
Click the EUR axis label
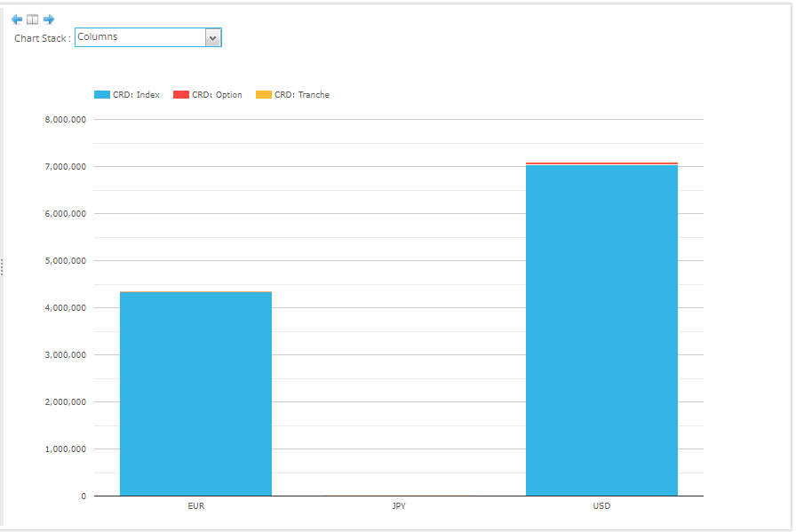pos(196,506)
